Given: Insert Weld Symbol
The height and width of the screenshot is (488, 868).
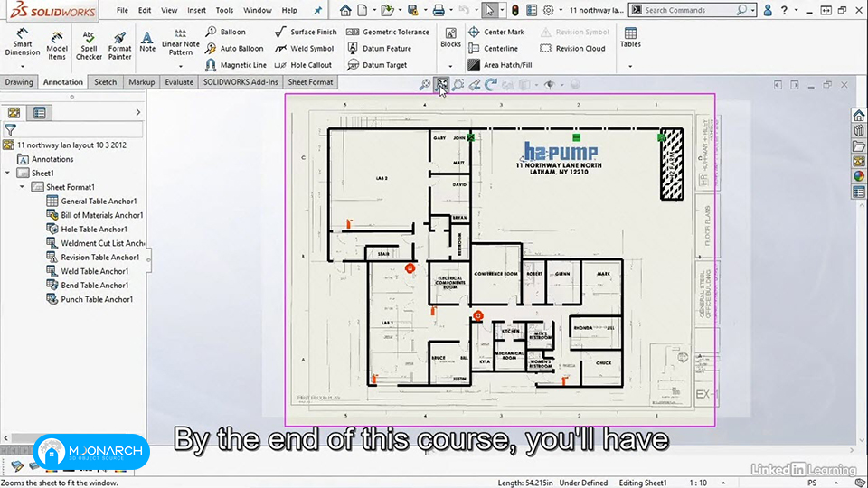Looking at the screenshot, I should (x=305, y=49).
